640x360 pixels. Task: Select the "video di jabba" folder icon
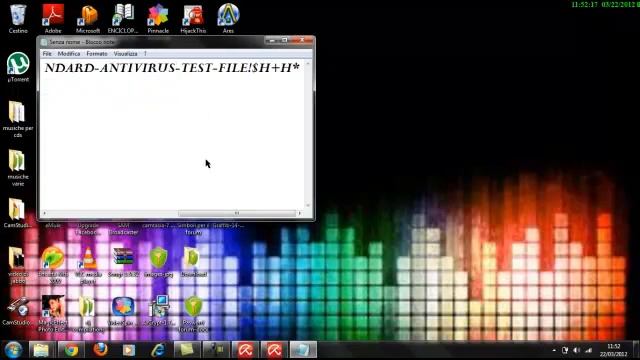click(x=17, y=258)
